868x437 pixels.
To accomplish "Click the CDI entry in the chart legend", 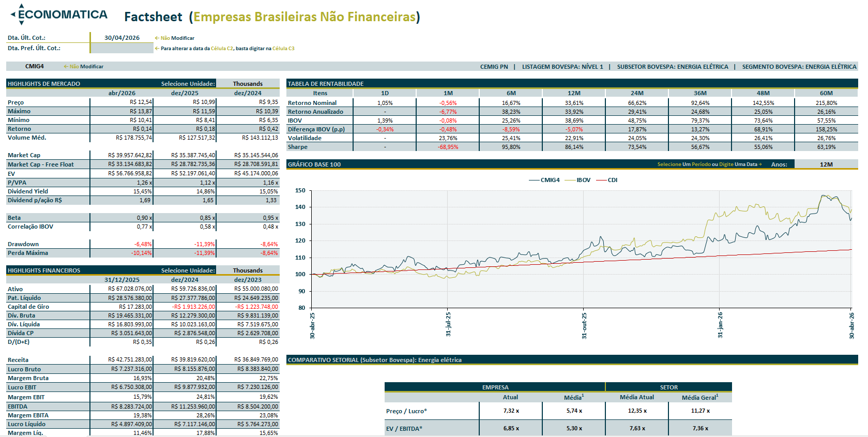I will coord(607,180).
